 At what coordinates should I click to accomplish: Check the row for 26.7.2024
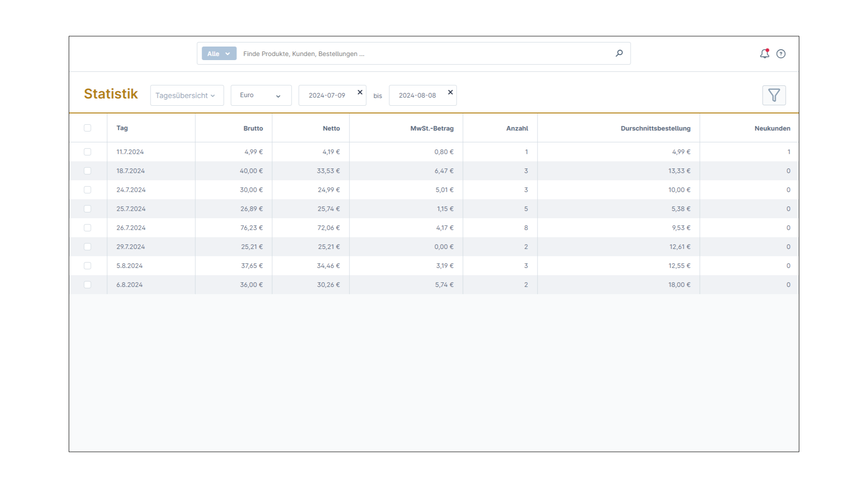pyautogui.click(x=88, y=228)
